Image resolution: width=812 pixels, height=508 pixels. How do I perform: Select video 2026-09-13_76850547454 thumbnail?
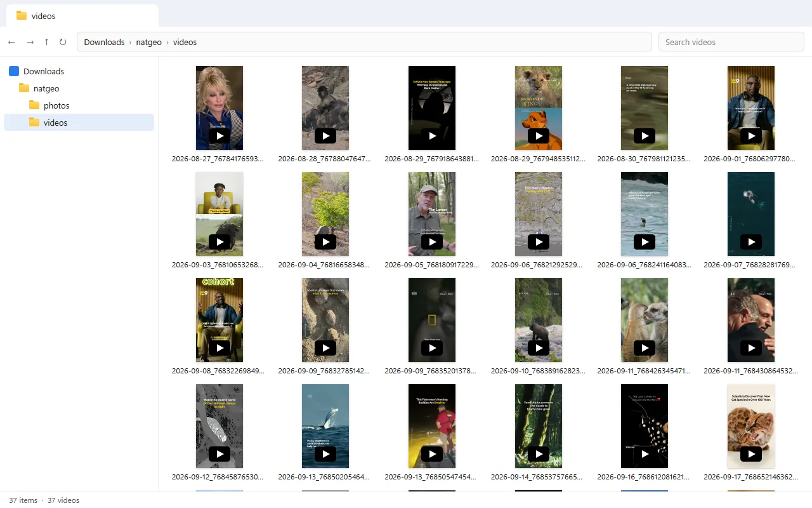tap(432, 426)
